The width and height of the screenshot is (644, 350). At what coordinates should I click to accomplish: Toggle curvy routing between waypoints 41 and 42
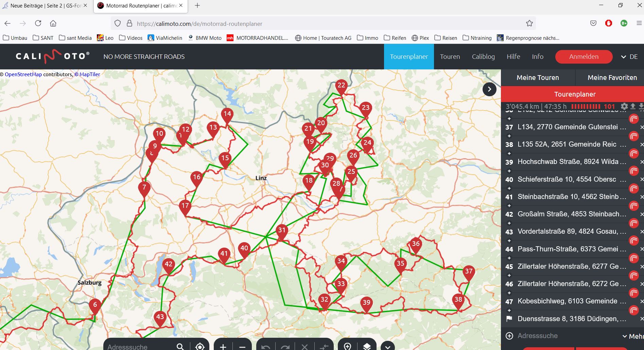click(634, 206)
